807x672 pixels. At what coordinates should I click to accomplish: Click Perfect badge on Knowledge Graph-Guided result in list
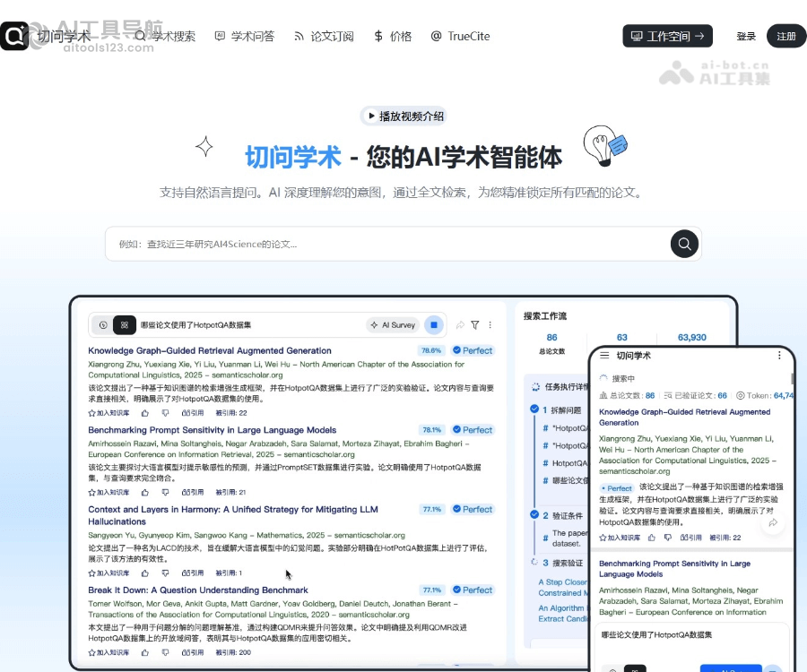(473, 350)
